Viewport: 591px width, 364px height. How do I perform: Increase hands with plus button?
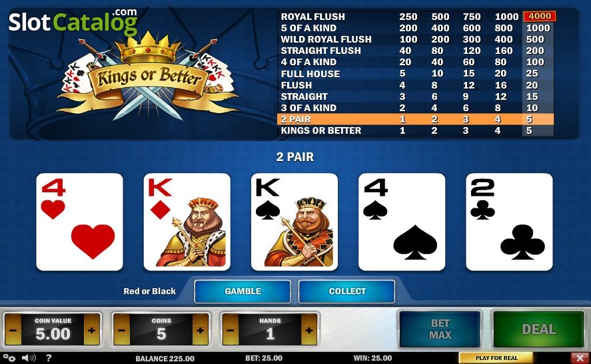tap(309, 330)
